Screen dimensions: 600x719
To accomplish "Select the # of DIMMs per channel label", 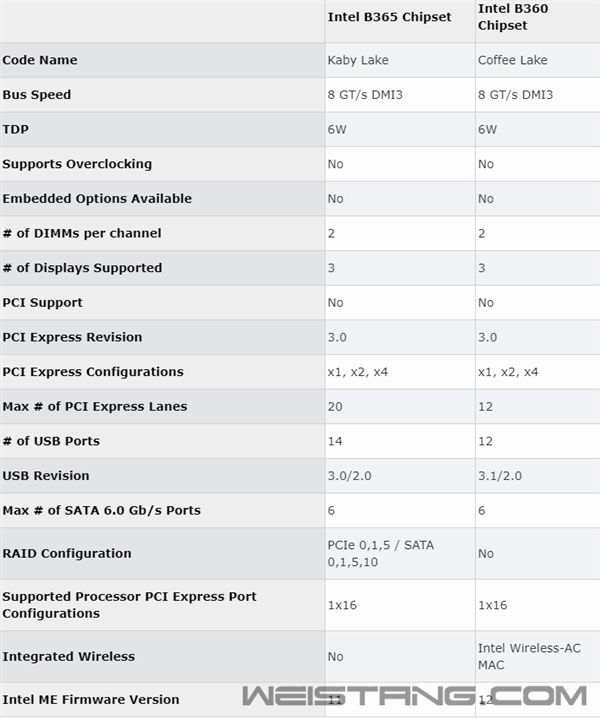I will coord(82,233).
